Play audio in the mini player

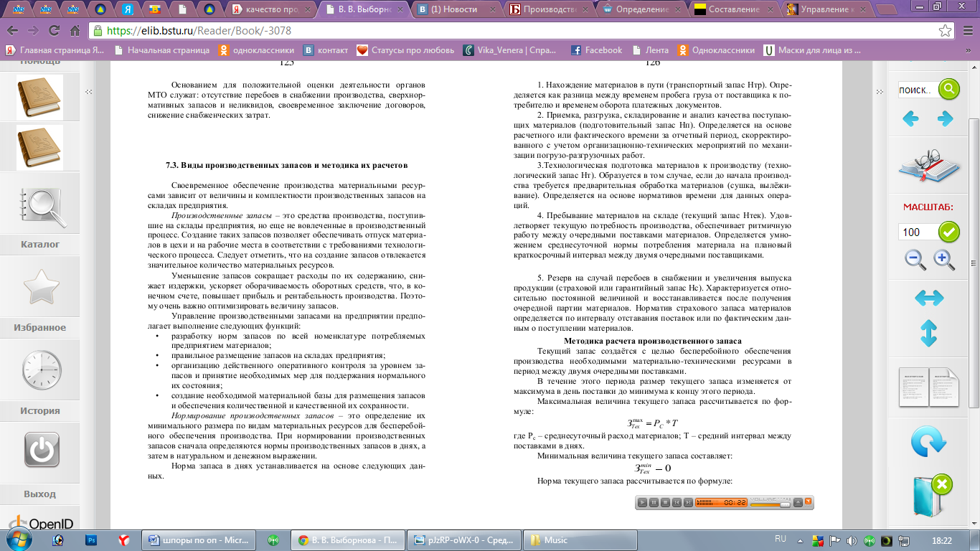[x=643, y=502]
